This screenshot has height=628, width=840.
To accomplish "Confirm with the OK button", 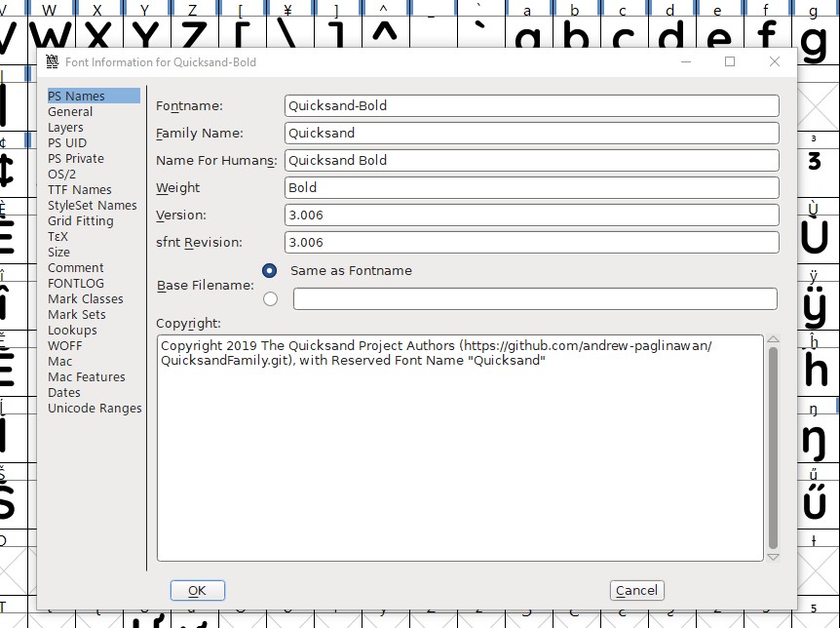I will [197, 591].
